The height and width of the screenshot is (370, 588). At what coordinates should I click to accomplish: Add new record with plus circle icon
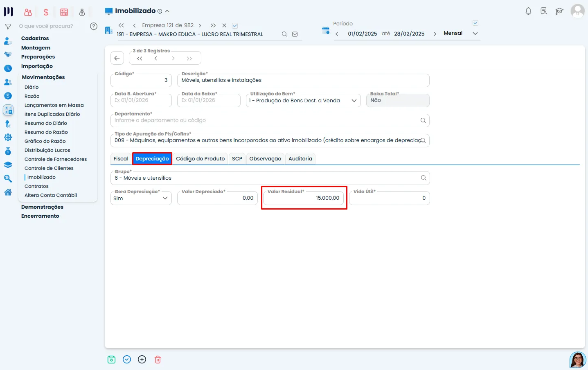[x=142, y=359]
